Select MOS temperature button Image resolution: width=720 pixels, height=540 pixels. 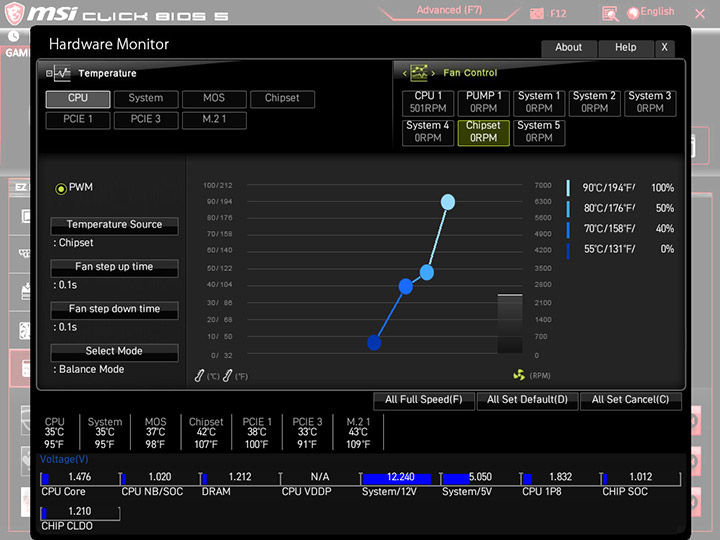(x=214, y=99)
